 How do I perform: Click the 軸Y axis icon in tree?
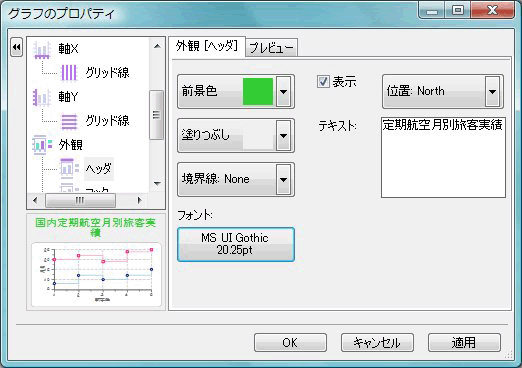(42, 98)
